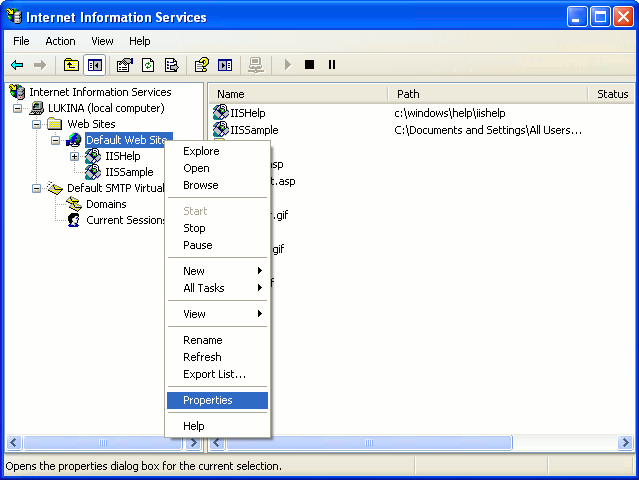Open the View menu in menu bar
The image size is (639, 480).
coord(102,41)
